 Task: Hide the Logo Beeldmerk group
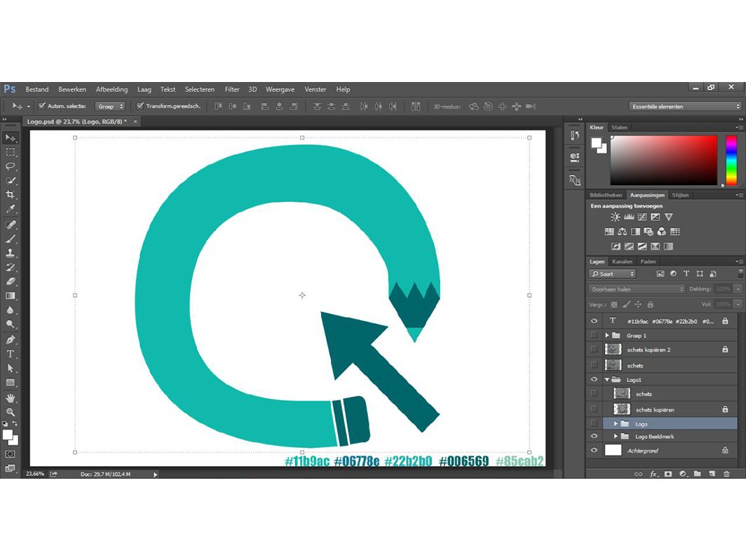coord(595,436)
